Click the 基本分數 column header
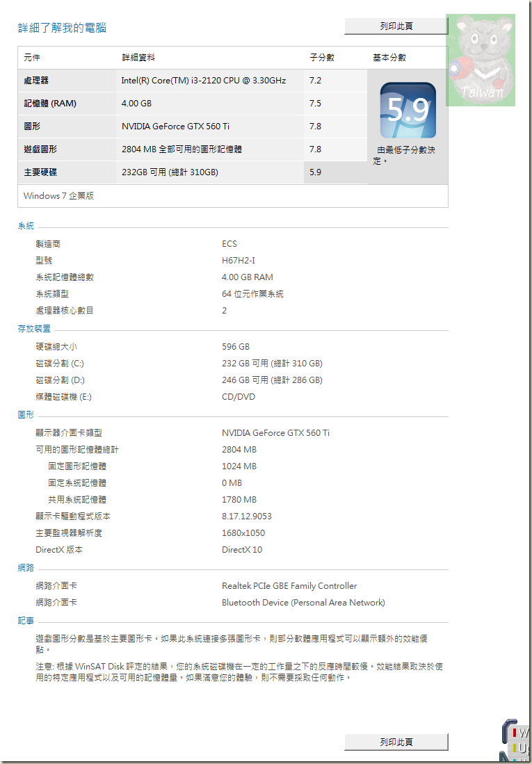 389,58
